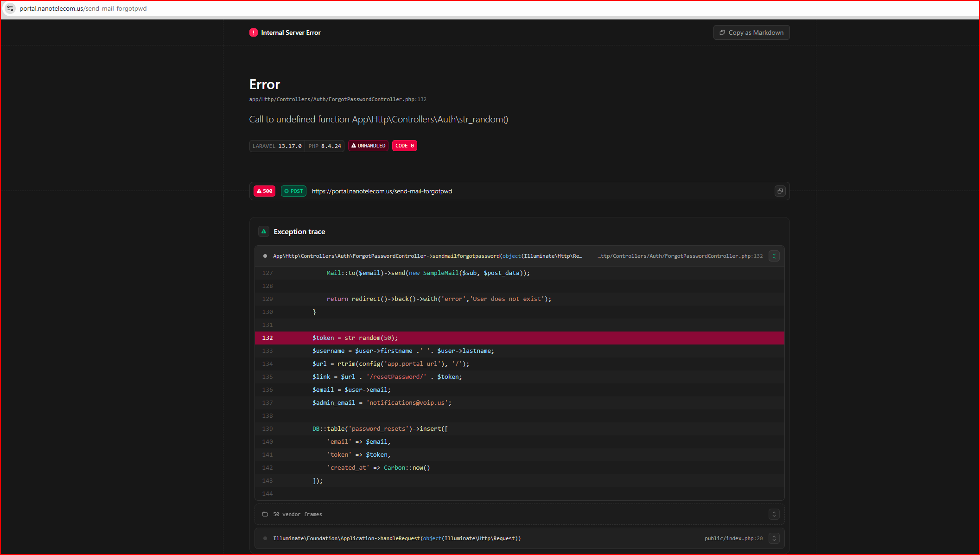Expand the handleRequest public/index.php frame
The width and height of the screenshot is (980, 555).
(774, 538)
